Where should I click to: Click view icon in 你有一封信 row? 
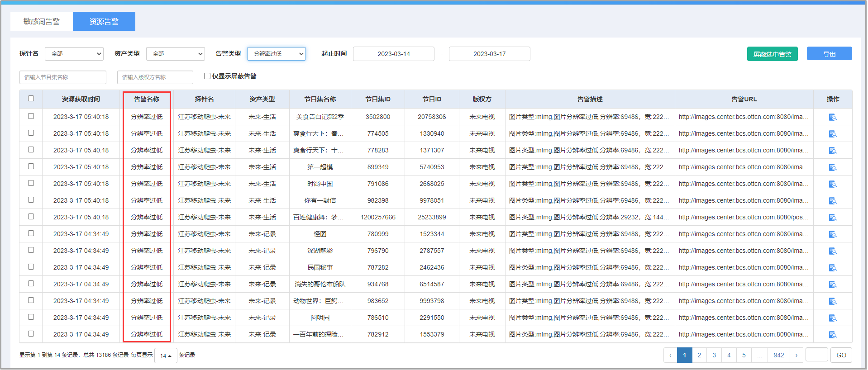coord(832,201)
